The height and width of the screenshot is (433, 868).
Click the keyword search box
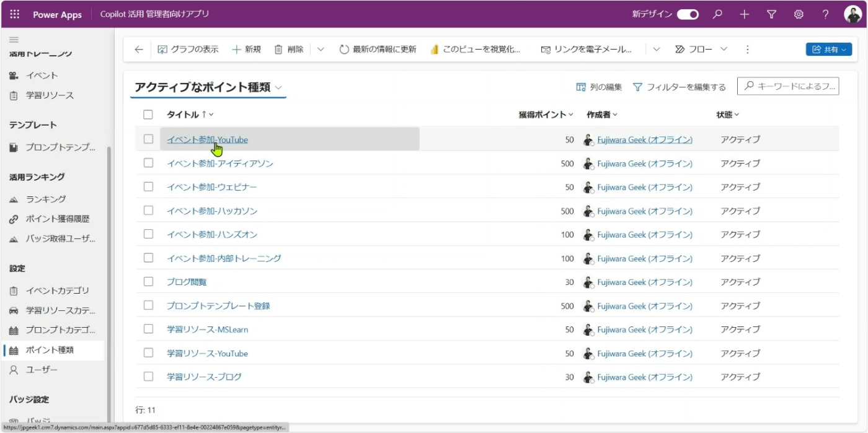coord(788,87)
